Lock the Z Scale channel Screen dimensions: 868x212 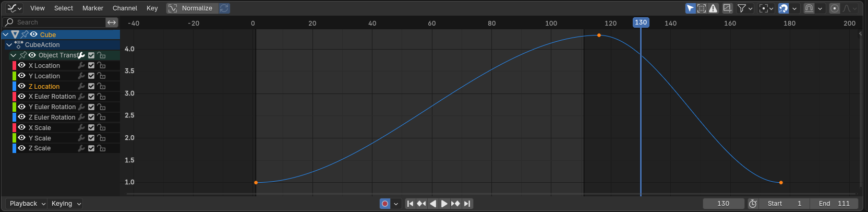click(102, 148)
